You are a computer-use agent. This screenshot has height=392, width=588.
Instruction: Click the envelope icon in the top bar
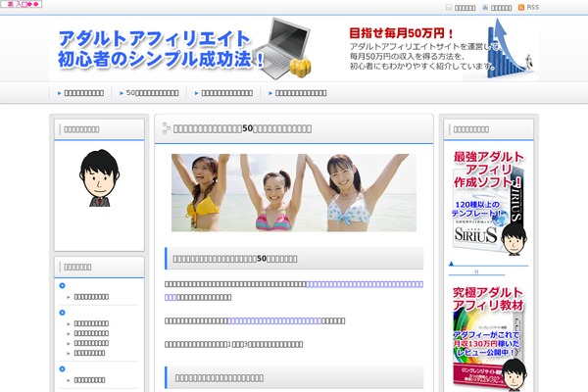449,8
